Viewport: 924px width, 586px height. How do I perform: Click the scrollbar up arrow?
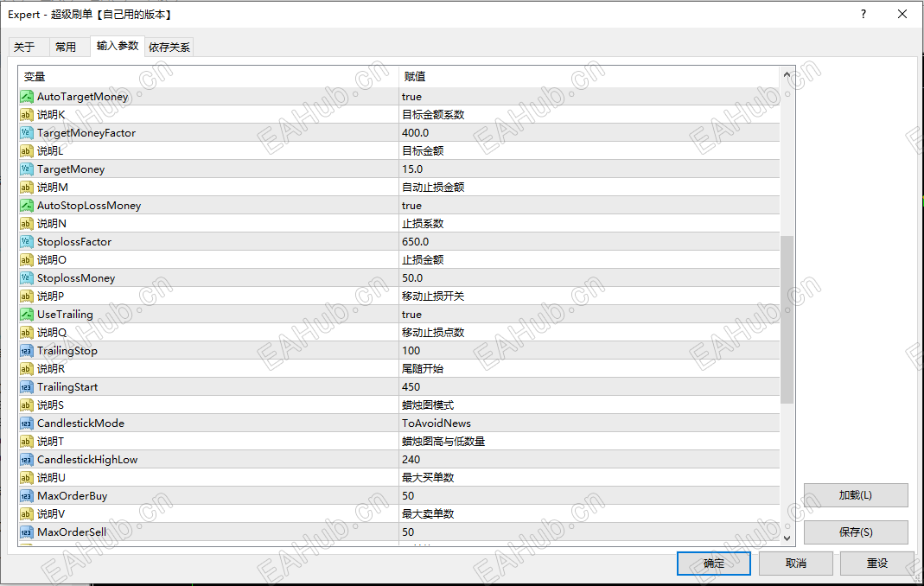point(787,75)
